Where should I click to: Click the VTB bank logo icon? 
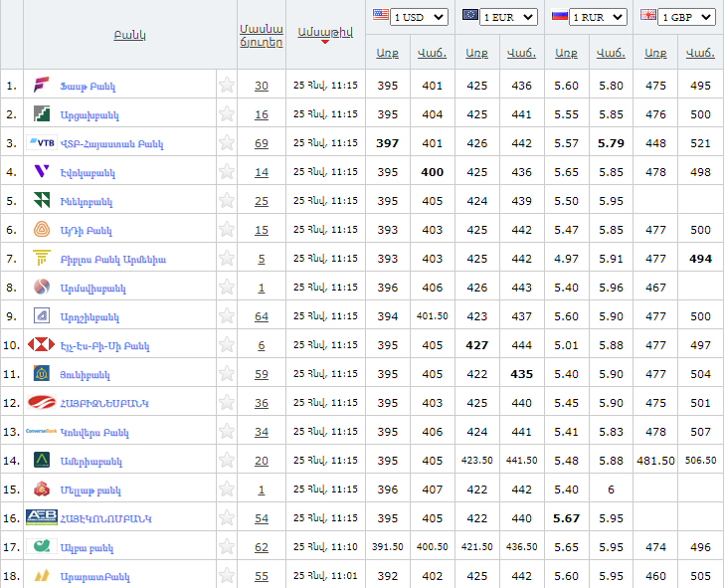[42, 143]
